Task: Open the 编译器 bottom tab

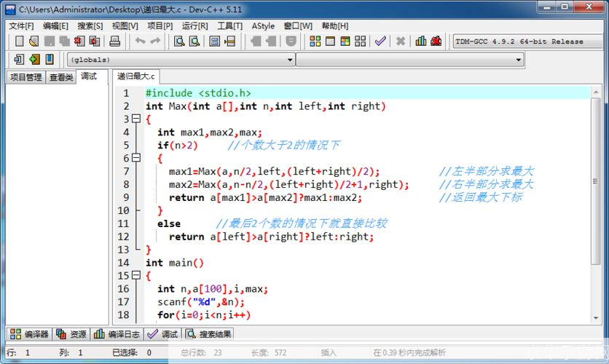Action: (x=30, y=333)
